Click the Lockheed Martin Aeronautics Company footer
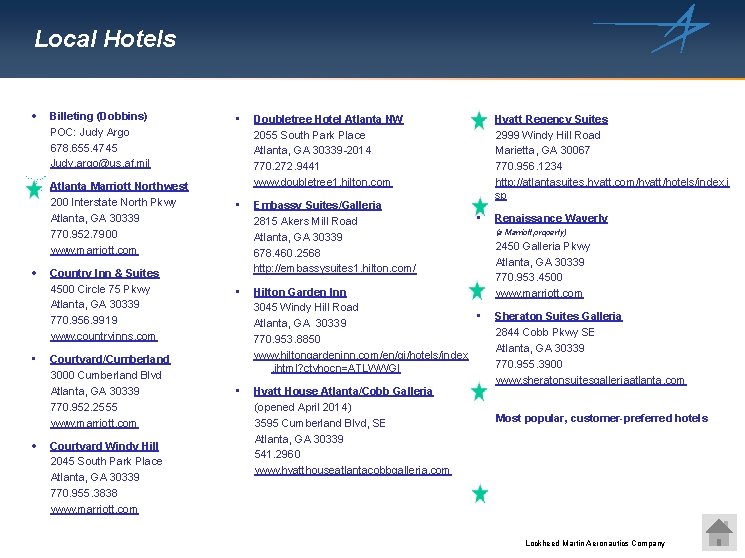This screenshot has width=745, height=558. coord(595,543)
